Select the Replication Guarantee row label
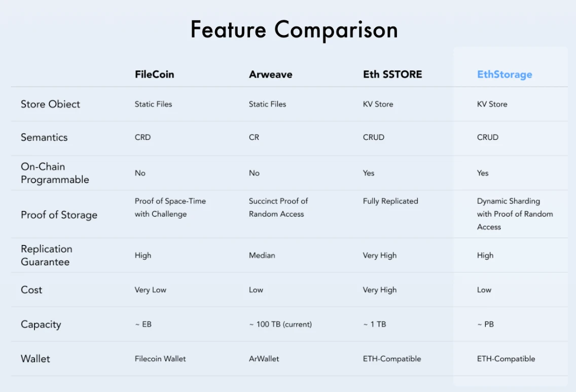 point(47,256)
